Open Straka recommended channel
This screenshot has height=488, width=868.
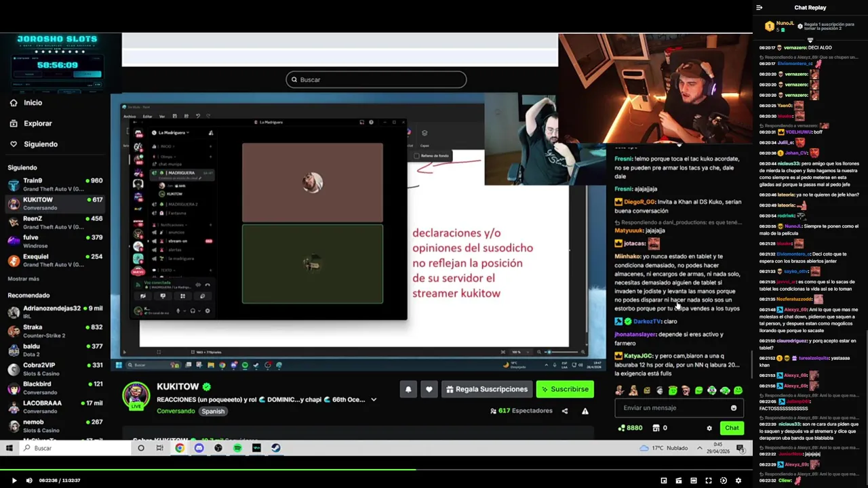(55, 331)
